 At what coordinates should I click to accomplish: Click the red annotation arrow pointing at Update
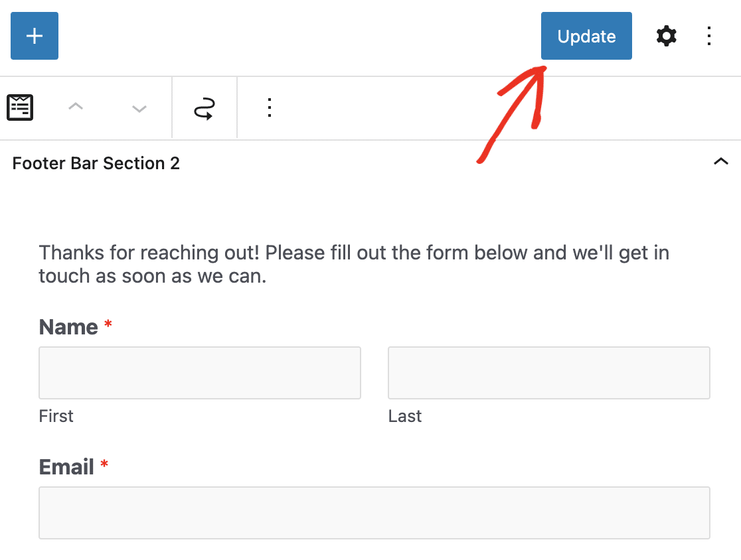tap(511, 116)
